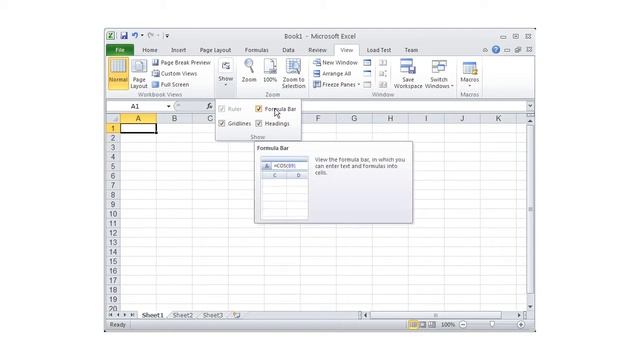640x360 pixels.
Task: Open Custom Views
Action: tap(174, 73)
